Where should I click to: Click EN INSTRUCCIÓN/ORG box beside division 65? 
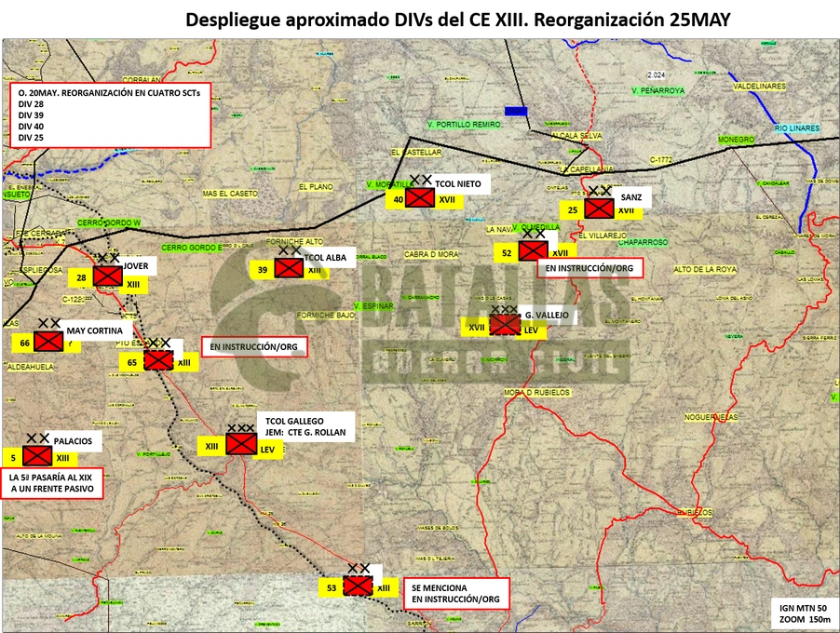point(254,346)
